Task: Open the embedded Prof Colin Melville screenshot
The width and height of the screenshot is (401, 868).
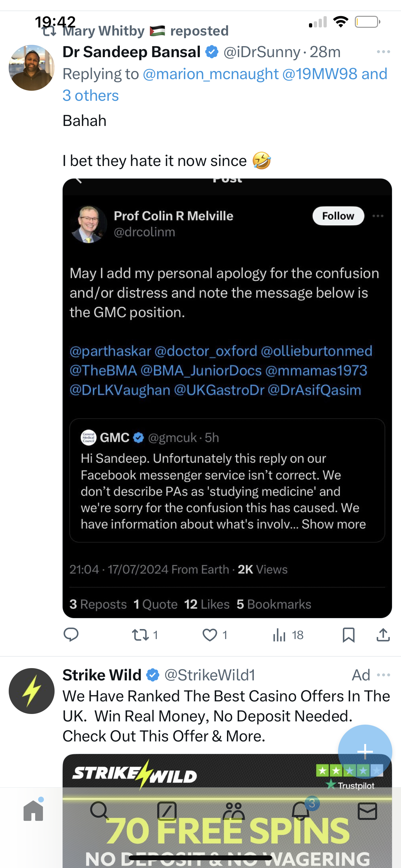Action: point(227,398)
